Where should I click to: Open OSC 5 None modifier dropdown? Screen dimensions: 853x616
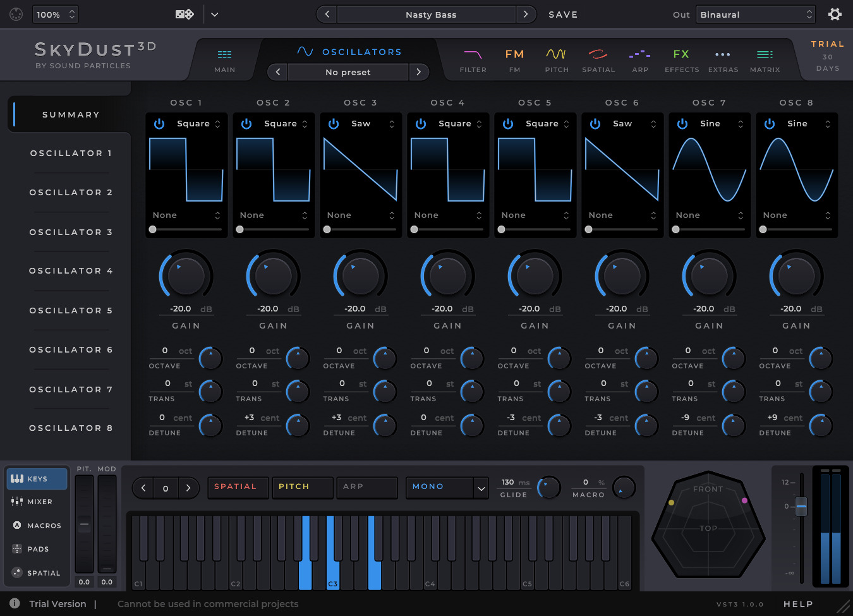[x=535, y=215]
